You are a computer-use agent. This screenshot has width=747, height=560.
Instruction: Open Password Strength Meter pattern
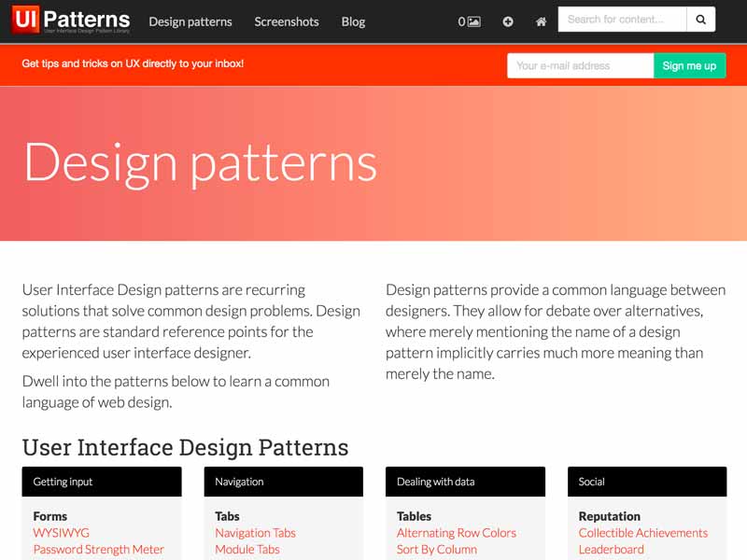point(98,550)
